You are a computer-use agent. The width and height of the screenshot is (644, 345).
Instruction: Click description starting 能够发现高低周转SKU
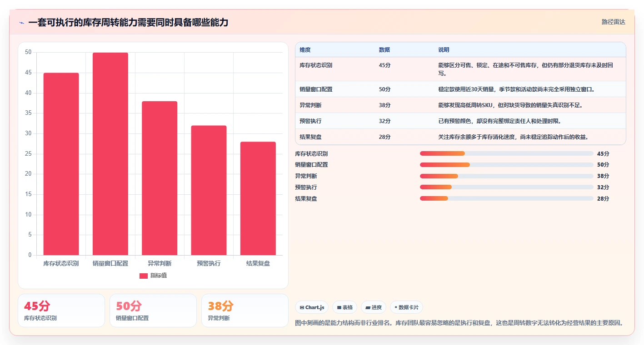coord(510,105)
